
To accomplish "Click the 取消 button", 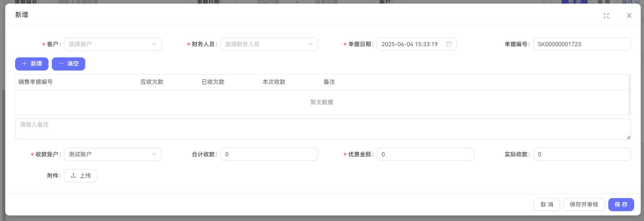I will (x=547, y=205).
